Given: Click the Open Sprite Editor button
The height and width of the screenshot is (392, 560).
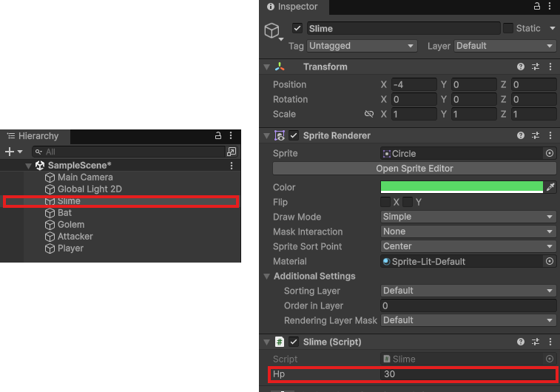Looking at the screenshot, I should [x=414, y=169].
